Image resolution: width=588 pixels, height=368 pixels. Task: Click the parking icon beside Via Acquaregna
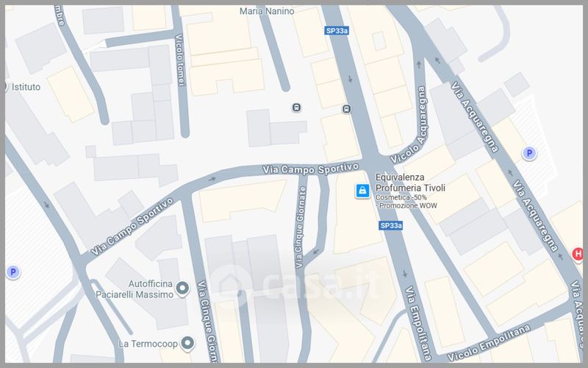click(528, 153)
